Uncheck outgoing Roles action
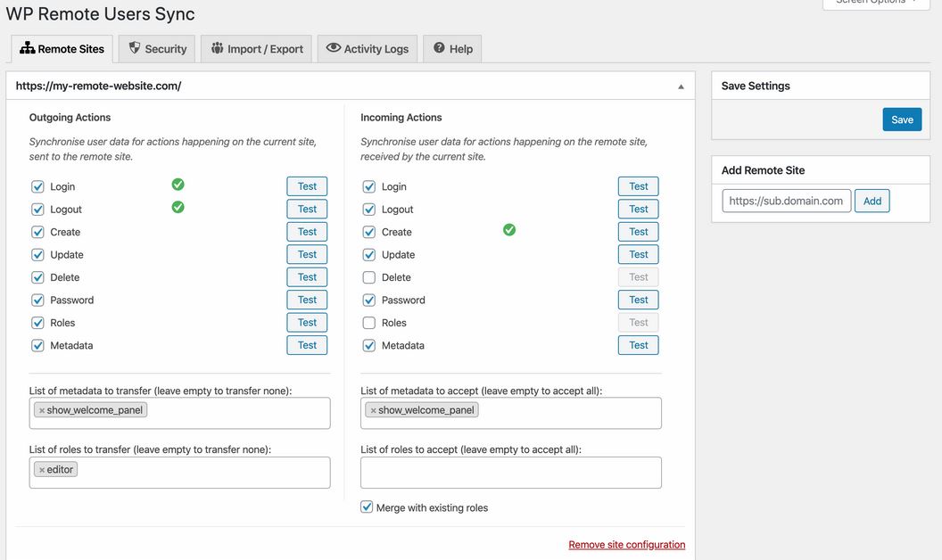This screenshot has height=560, width=942. point(37,324)
